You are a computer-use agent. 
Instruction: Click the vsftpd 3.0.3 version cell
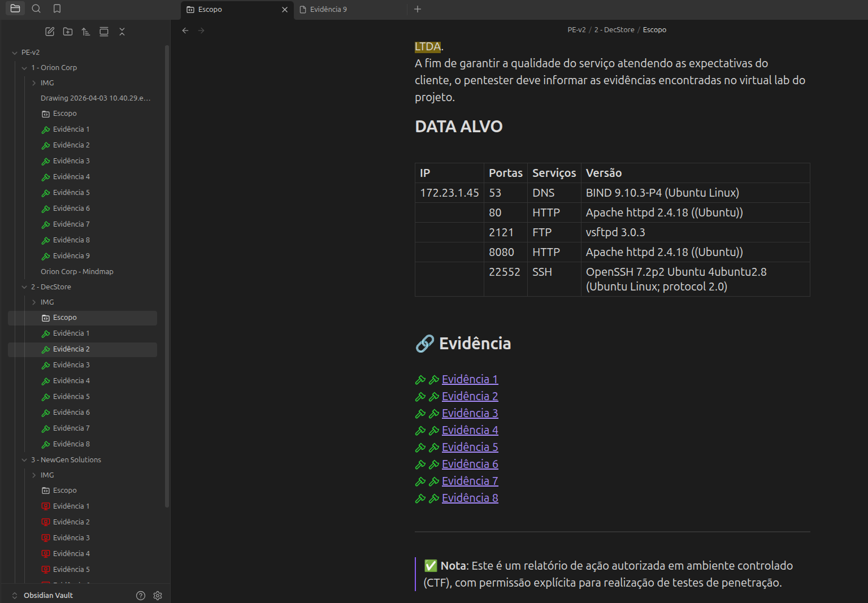pos(695,232)
